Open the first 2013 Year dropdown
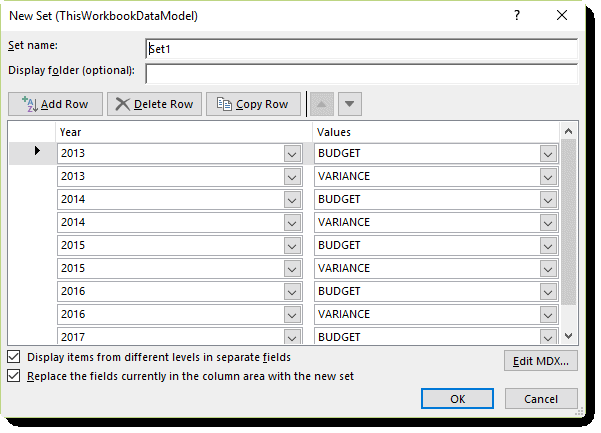Image resolution: width=601 pixels, height=433 pixels. pyautogui.click(x=292, y=154)
